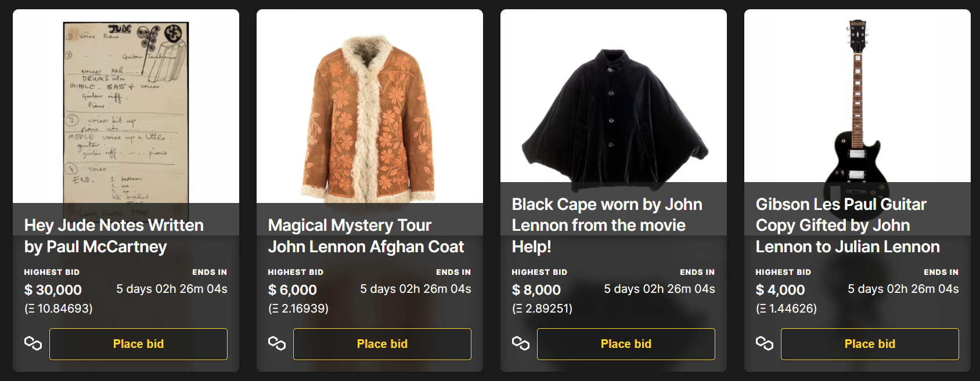Click the $ 6,000 highest bid amount
This screenshot has height=381, width=980.
[293, 289]
